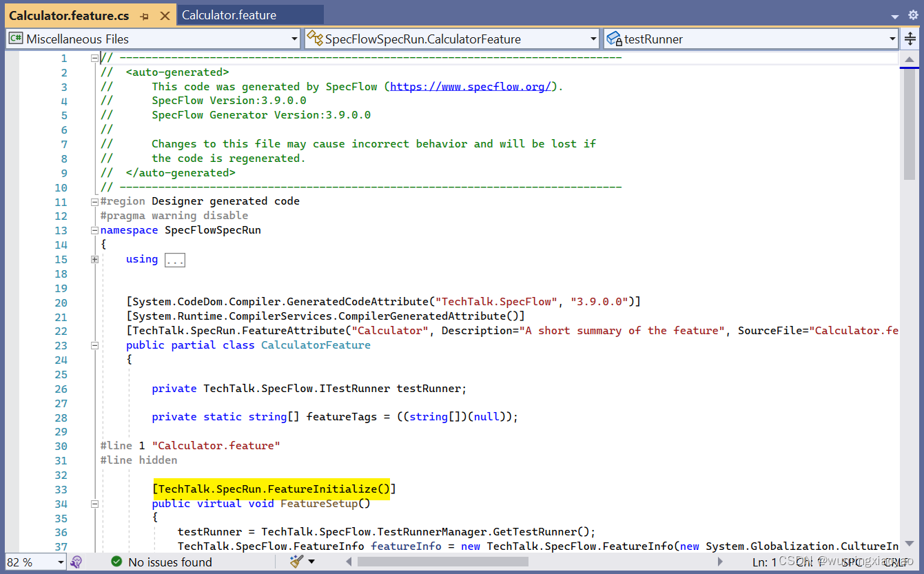Run code cleanup with the broom icon

296,562
